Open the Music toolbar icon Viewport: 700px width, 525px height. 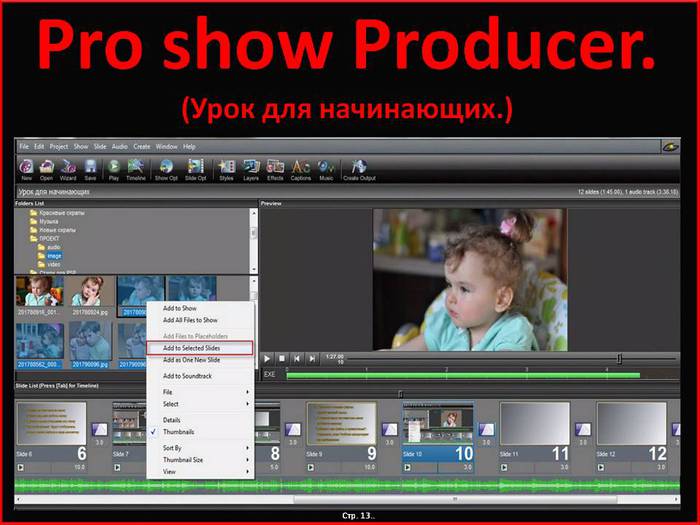pos(326,170)
